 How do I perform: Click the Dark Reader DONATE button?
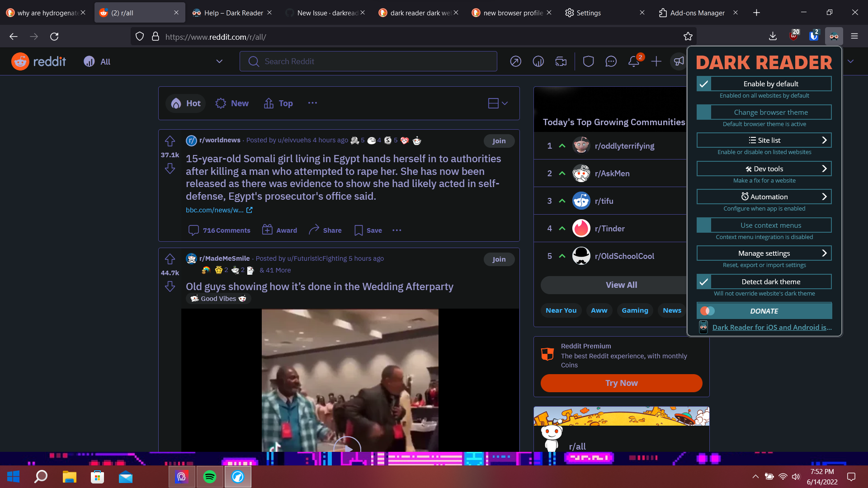pos(764,311)
